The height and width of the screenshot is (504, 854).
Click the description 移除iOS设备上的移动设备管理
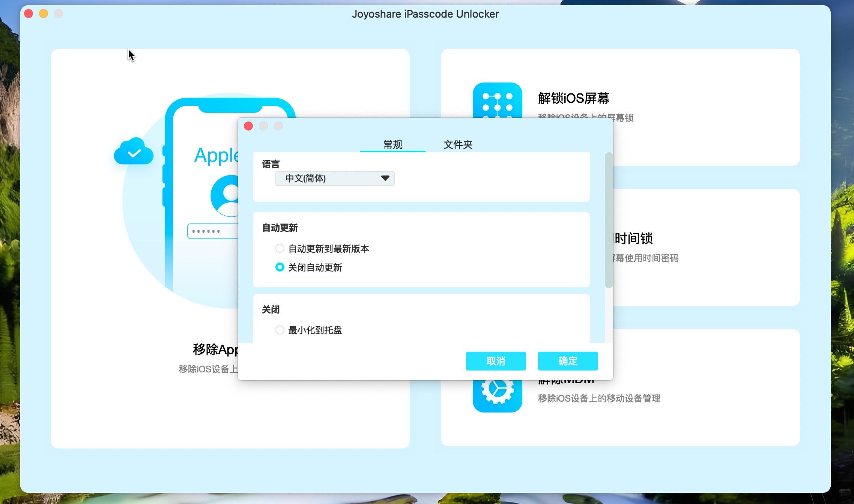(599, 398)
